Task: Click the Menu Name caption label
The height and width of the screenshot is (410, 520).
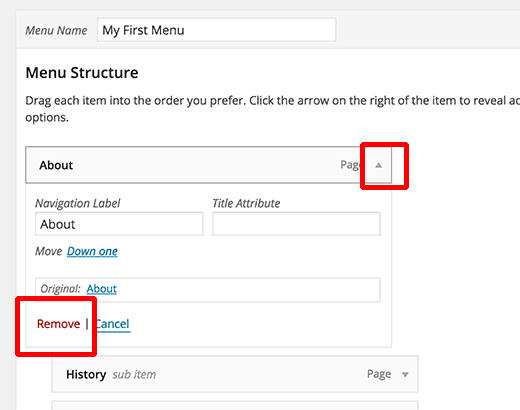Action: (56, 30)
